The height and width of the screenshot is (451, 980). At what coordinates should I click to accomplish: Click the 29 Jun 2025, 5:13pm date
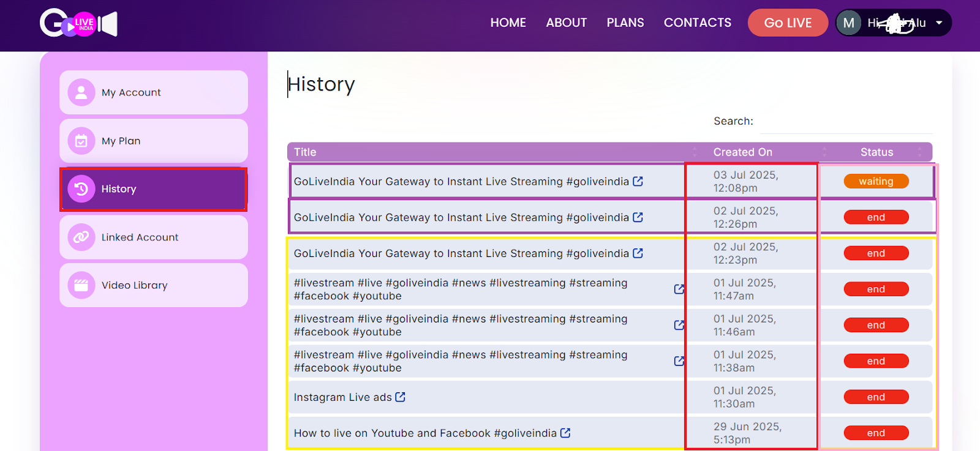coord(747,433)
